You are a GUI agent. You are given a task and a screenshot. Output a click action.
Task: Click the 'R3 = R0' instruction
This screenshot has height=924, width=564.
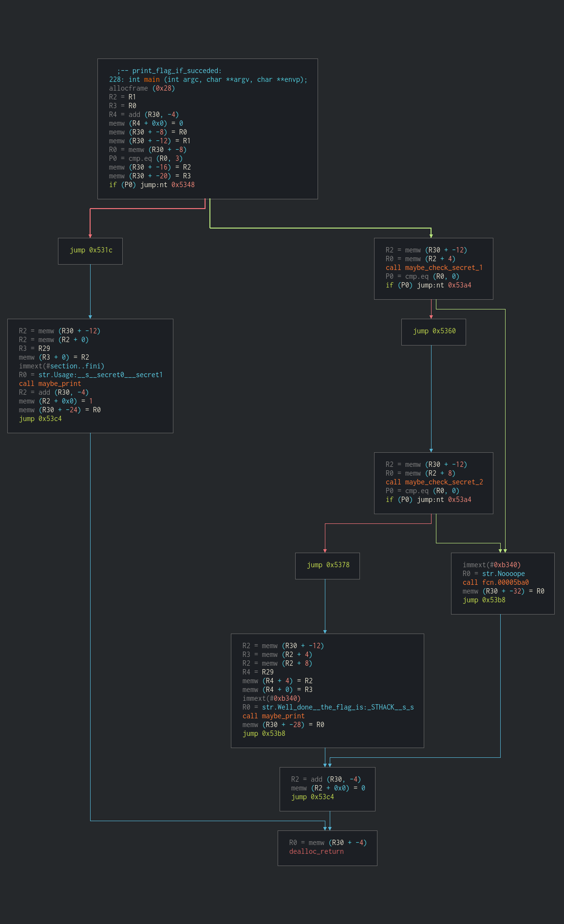click(123, 106)
